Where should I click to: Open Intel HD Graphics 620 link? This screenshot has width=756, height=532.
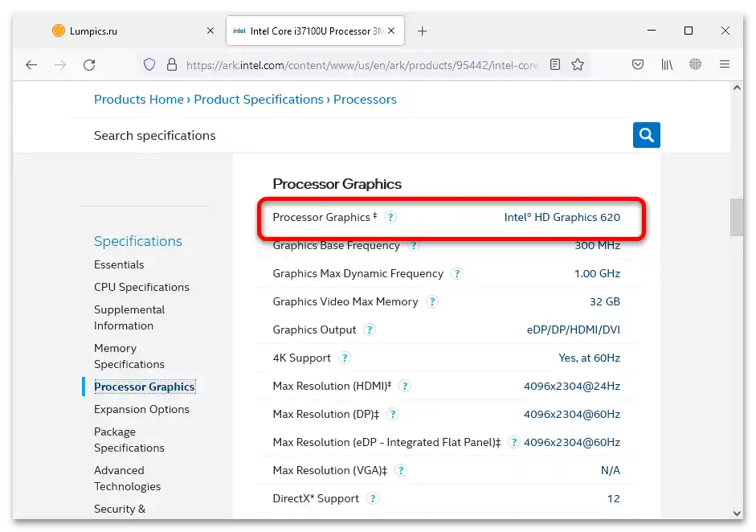pyautogui.click(x=562, y=218)
